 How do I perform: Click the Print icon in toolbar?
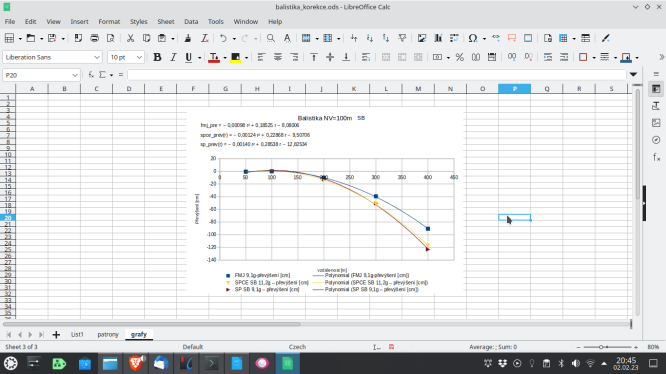pyautogui.click(x=94, y=38)
